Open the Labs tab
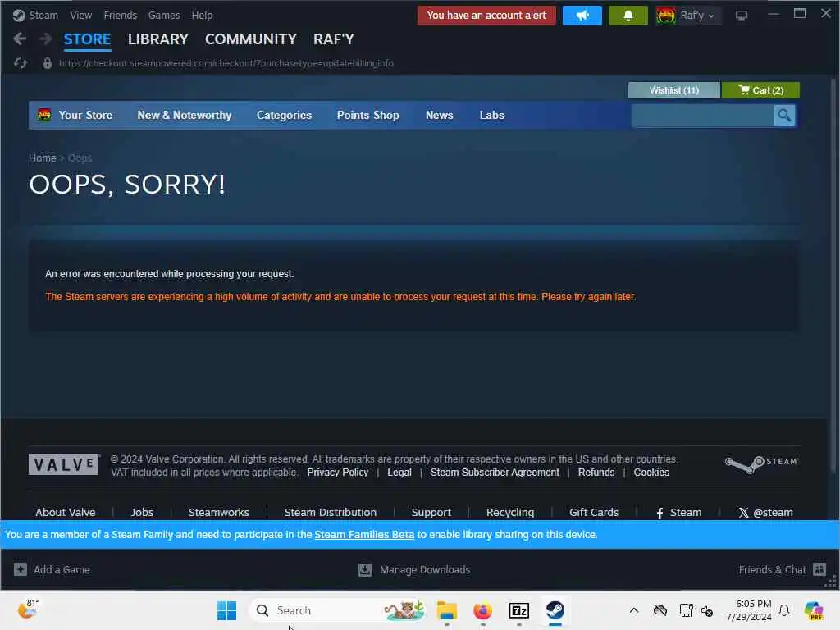Screen dimensions: 840x630 [x=492, y=115]
